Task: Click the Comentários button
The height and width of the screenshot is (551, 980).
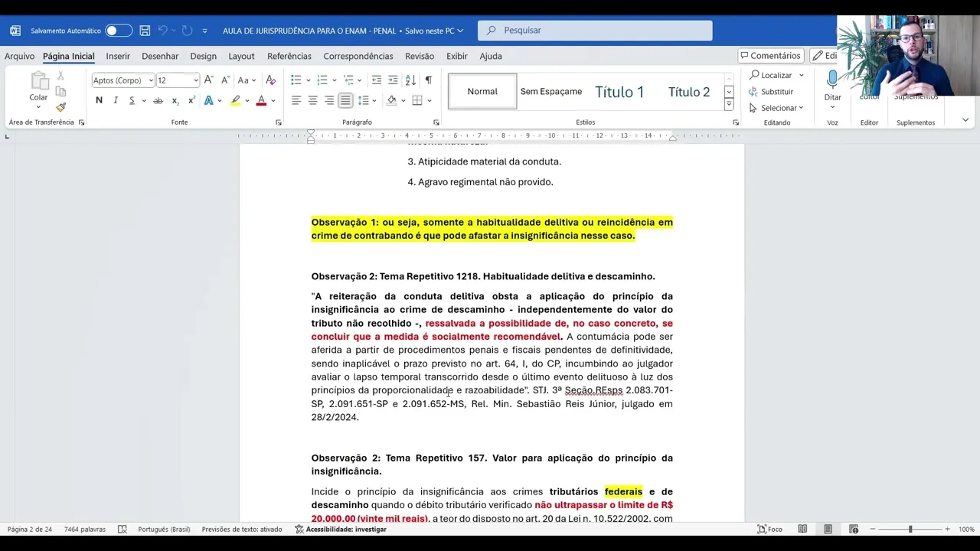Action: tap(770, 56)
